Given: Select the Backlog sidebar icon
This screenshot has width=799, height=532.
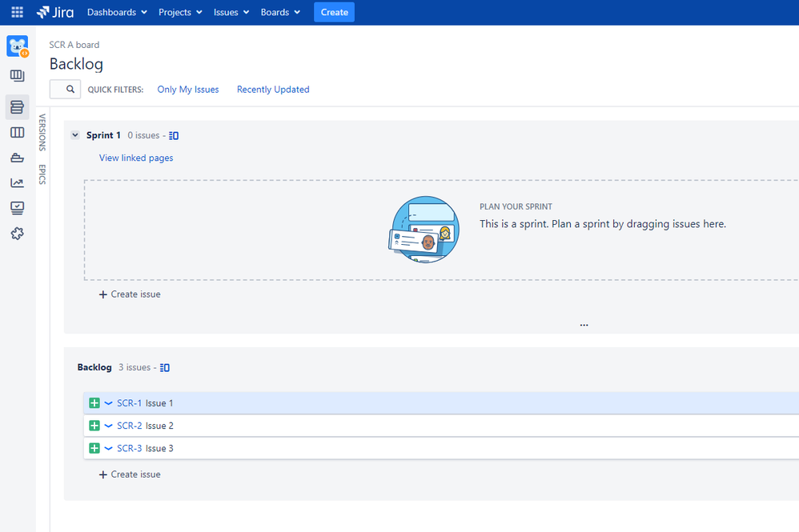Looking at the screenshot, I should (x=18, y=107).
